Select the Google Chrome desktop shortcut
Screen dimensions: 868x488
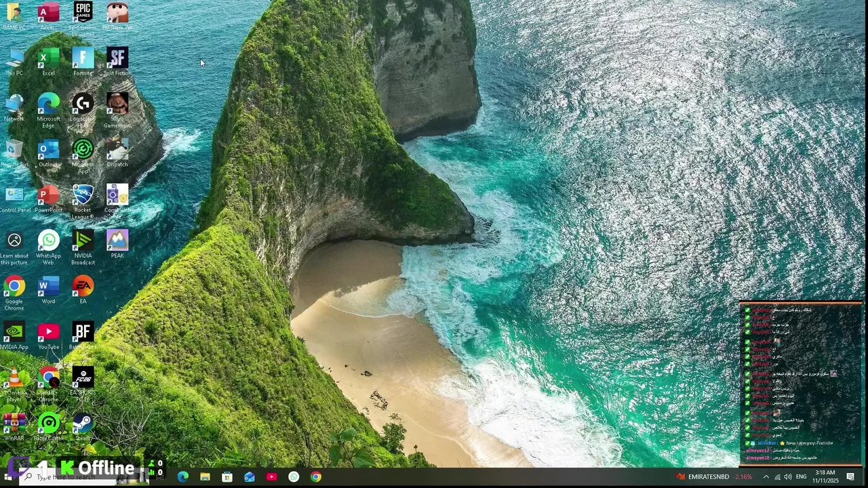(14, 293)
